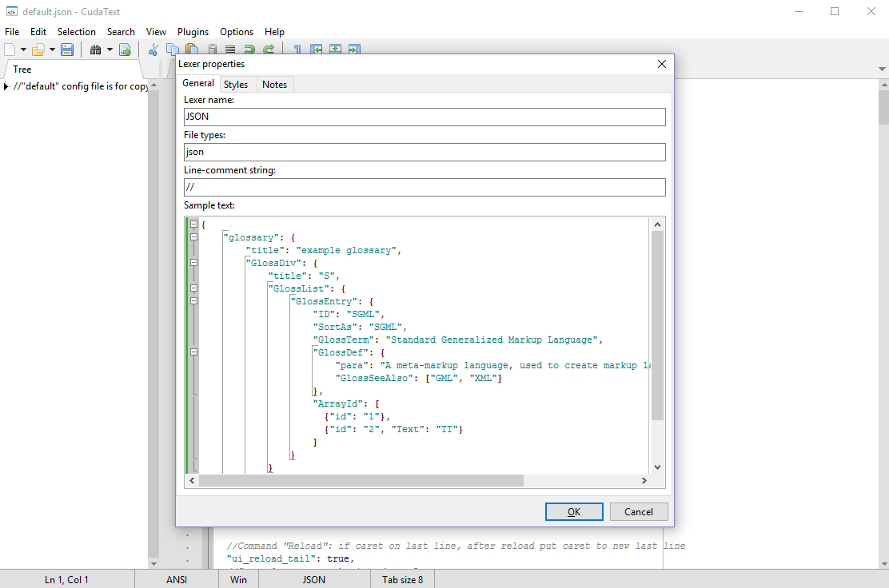Switch to the Styles tab
The height and width of the screenshot is (588, 889).
pyautogui.click(x=236, y=85)
